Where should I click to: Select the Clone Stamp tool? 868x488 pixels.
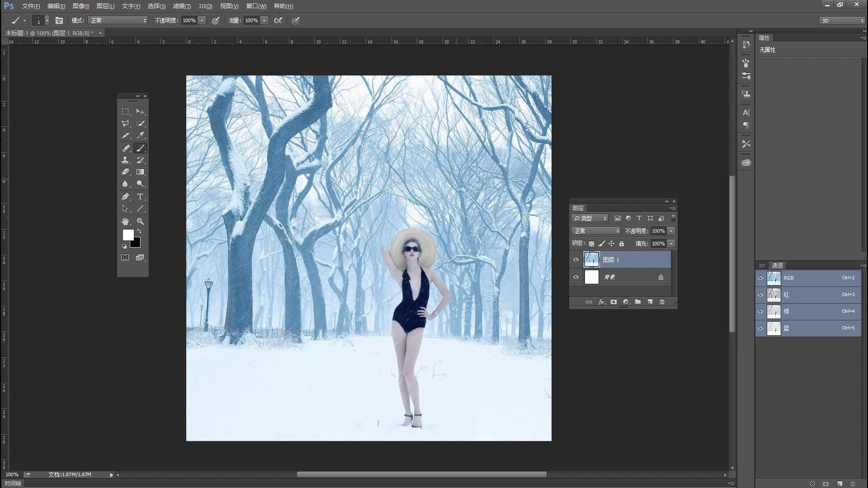tap(125, 160)
